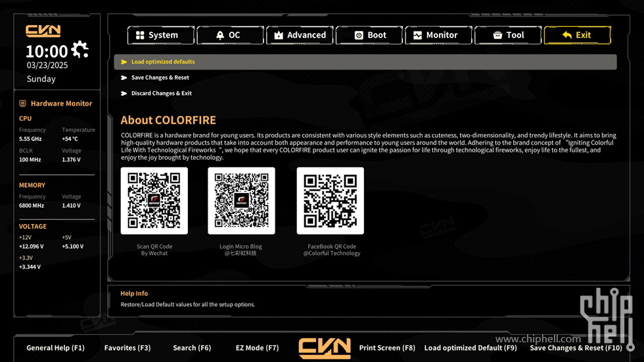Click the CVN logo above the clock
This screenshot has height=362, width=644.
43,31
